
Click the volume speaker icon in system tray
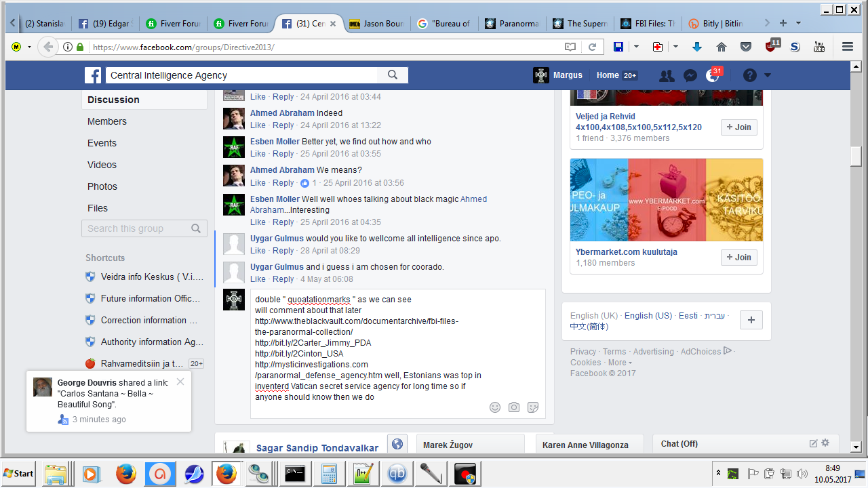(x=802, y=473)
